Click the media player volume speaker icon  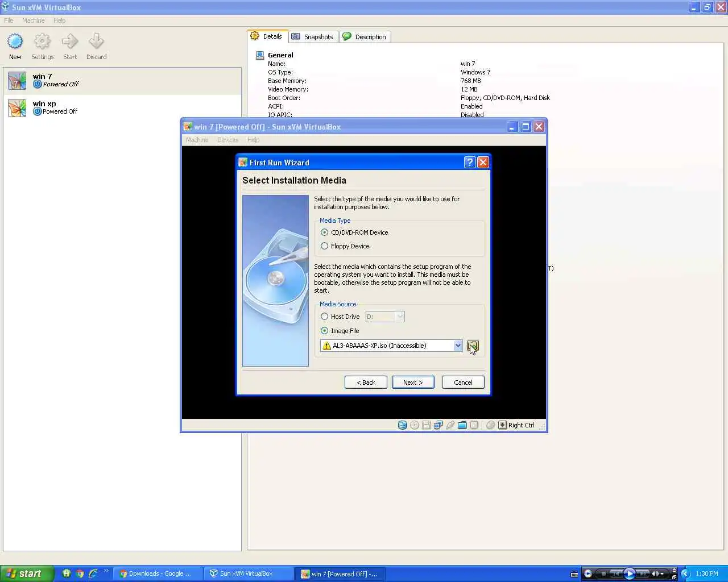tap(654, 573)
